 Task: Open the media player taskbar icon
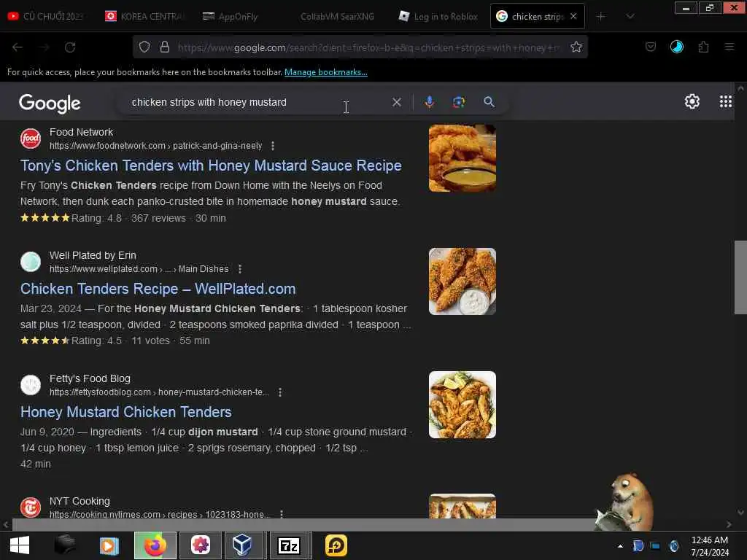(109, 545)
